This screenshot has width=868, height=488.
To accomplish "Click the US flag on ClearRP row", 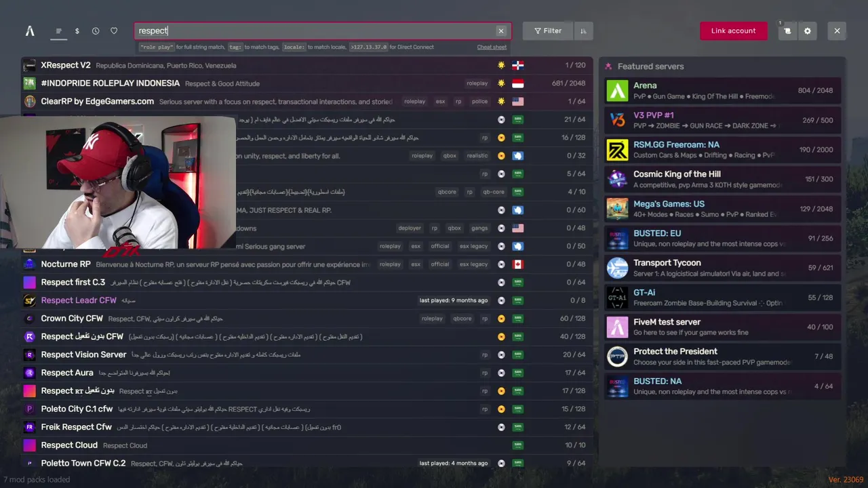I will coord(518,102).
